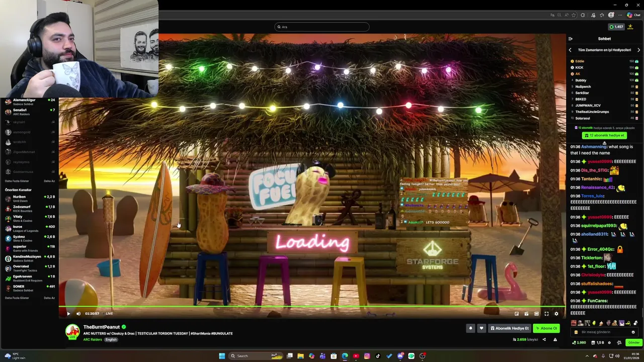
Task: Open video player settings gear
Action: click(556, 314)
